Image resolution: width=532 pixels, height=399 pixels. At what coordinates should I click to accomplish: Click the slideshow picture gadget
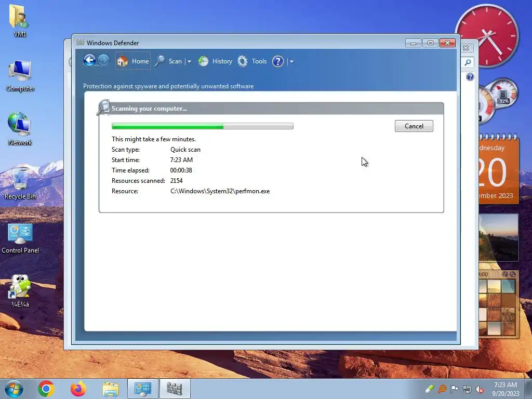point(499,237)
